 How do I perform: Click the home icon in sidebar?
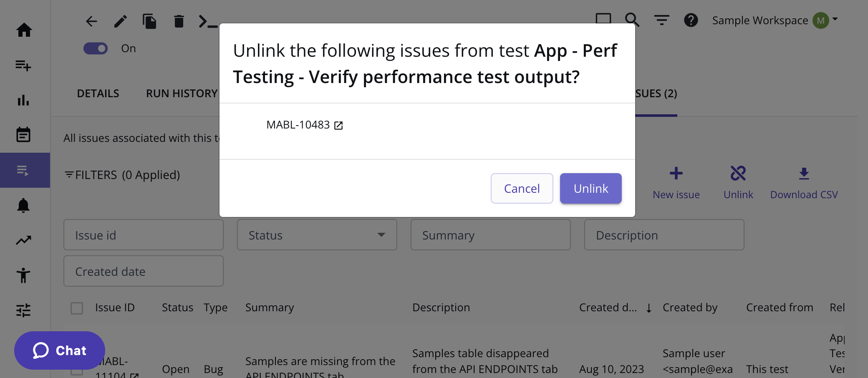(24, 30)
